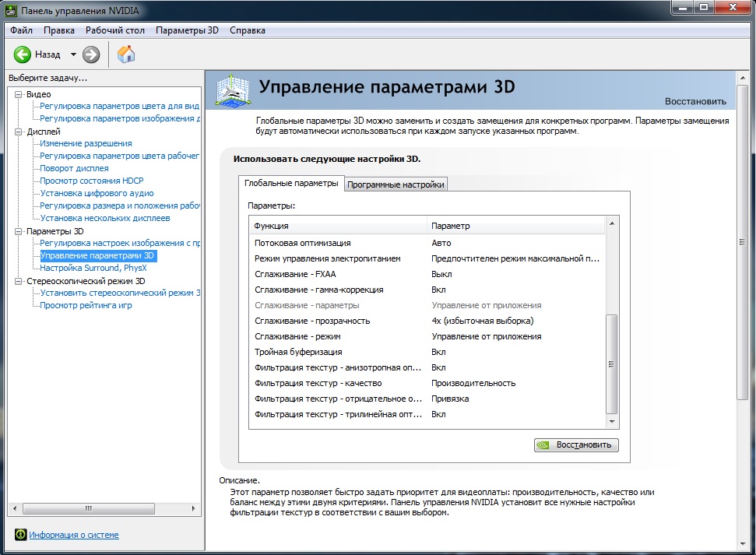Screen dimensions: 756x555
Task: Open the Справка menu
Action: (x=248, y=30)
